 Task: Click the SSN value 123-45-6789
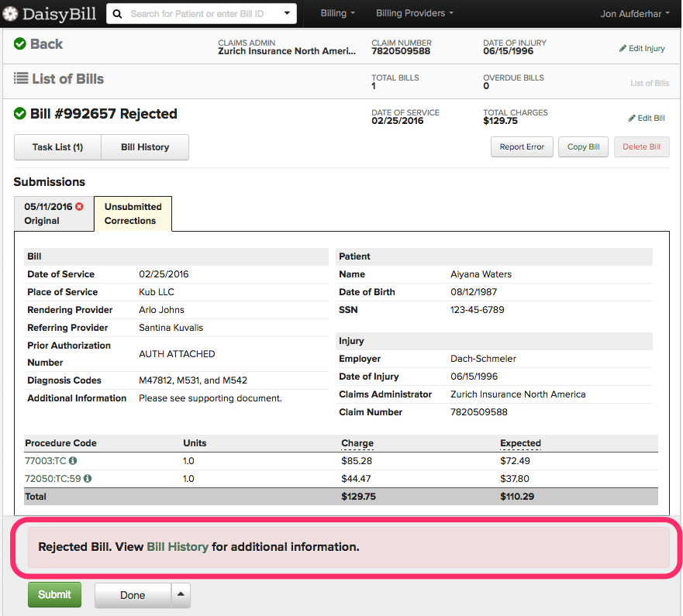478,310
